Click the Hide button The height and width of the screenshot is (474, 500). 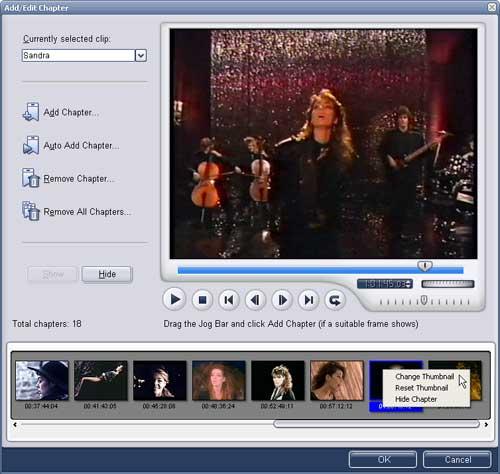point(107,274)
